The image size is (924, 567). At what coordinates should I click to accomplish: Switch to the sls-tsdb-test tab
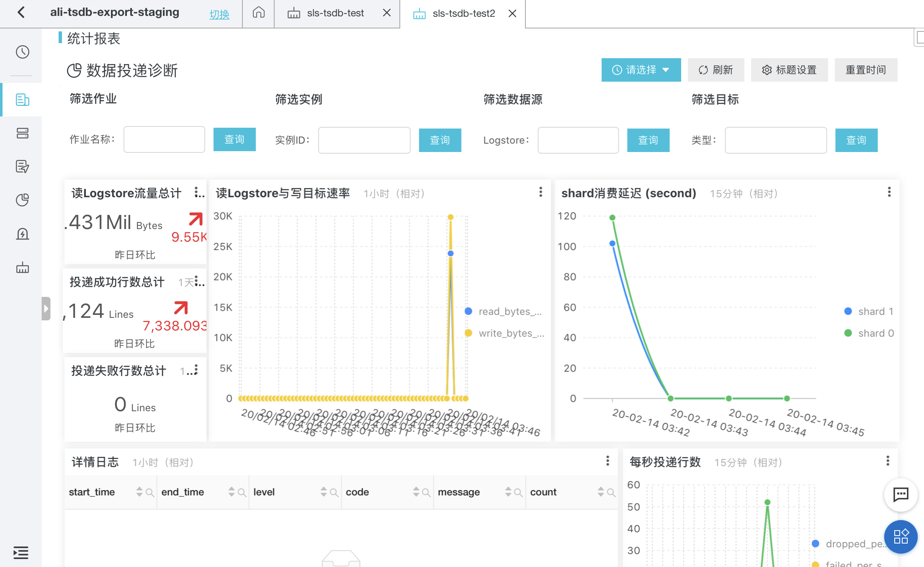point(335,13)
